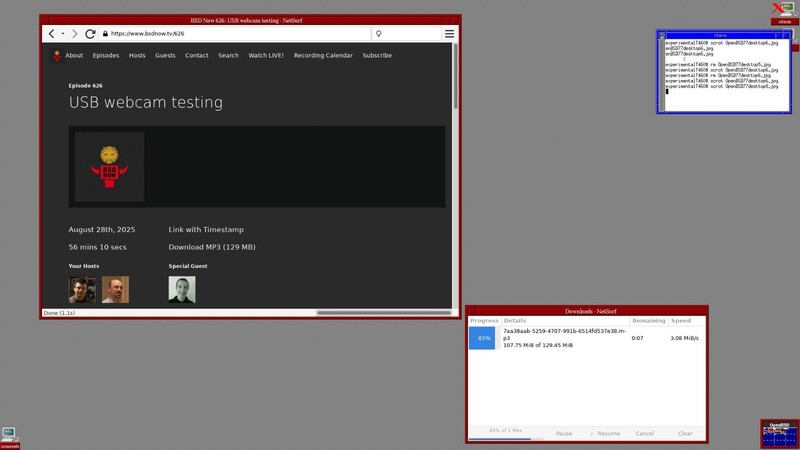Click the Link with Timestamp link
The image size is (800, 450).
pos(206,230)
